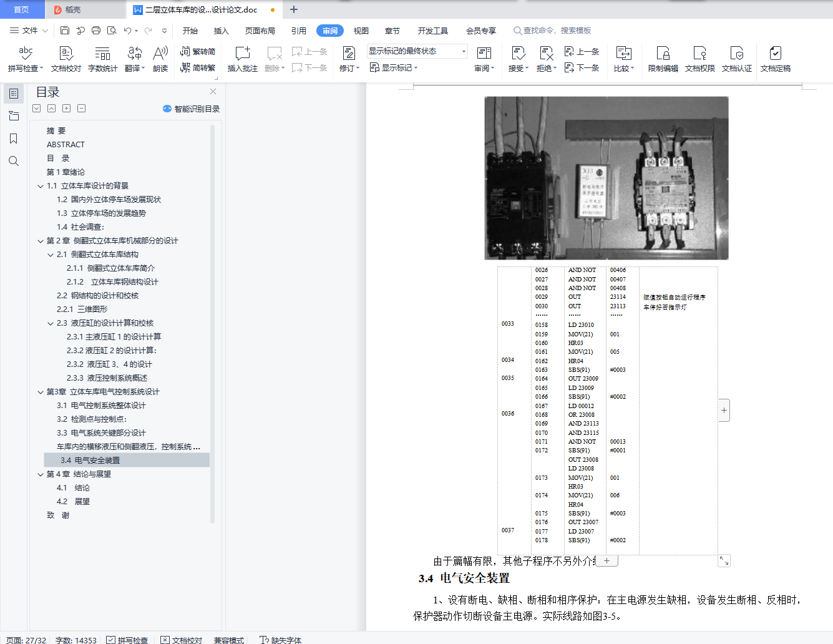Accept the change with 接受
This screenshot has width=833, height=644.
(519, 59)
